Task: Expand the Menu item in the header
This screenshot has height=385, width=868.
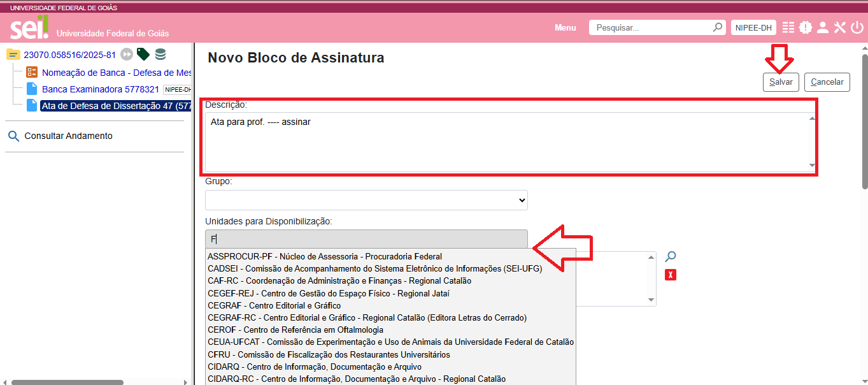Action: (565, 27)
